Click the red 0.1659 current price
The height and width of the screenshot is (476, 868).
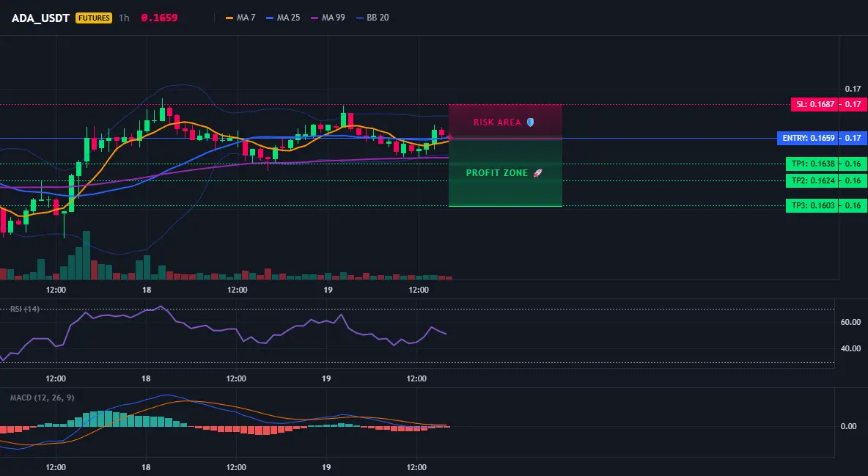point(159,18)
